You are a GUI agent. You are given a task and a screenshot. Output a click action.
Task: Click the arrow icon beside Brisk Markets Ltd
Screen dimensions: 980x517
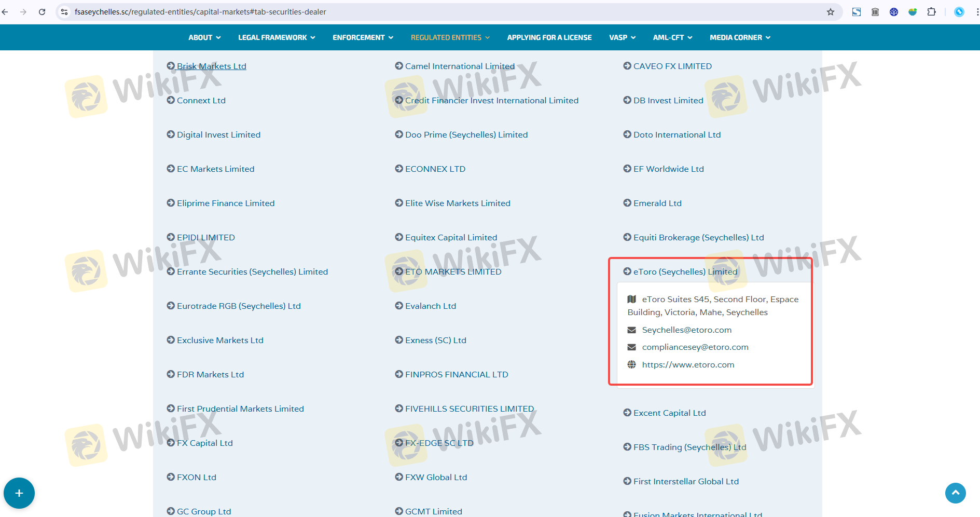(171, 66)
